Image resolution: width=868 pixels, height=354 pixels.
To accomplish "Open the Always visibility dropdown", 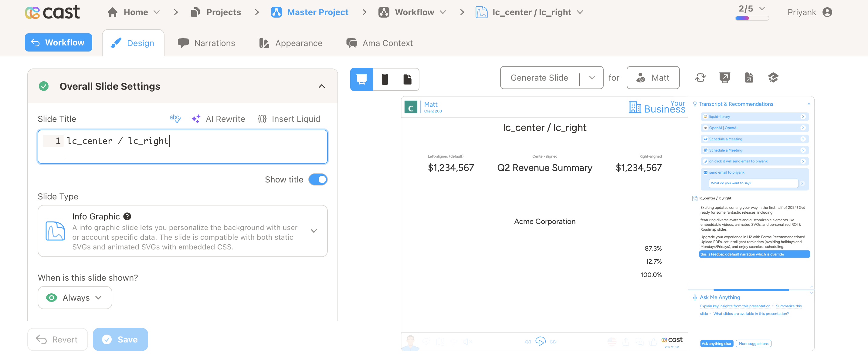I will [x=75, y=297].
